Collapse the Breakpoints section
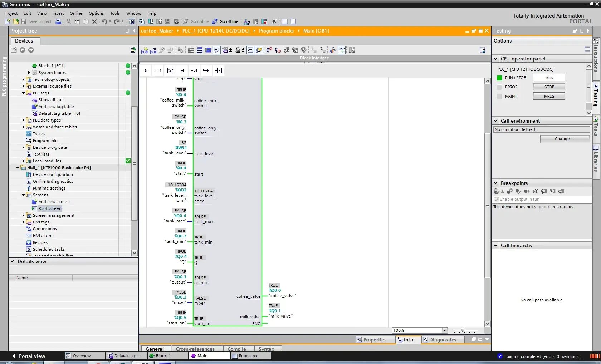The width and height of the screenshot is (601, 364). [495, 183]
